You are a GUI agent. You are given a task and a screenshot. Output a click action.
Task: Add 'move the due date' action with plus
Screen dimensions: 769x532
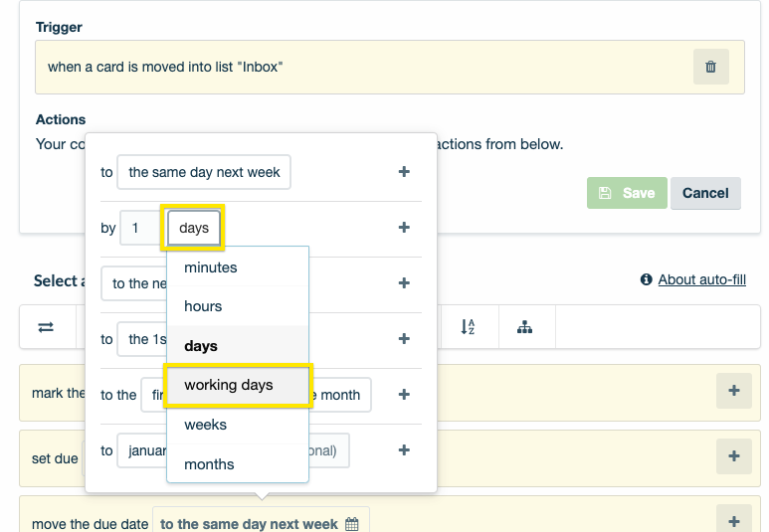click(x=734, y=520)
